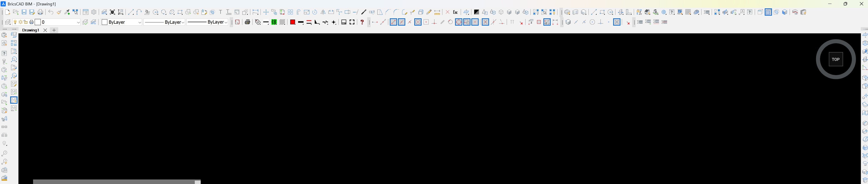Expand the ByLayer lineweight dropdown
Viewport: 868px width, 184px height.
[x=226, y=23]
